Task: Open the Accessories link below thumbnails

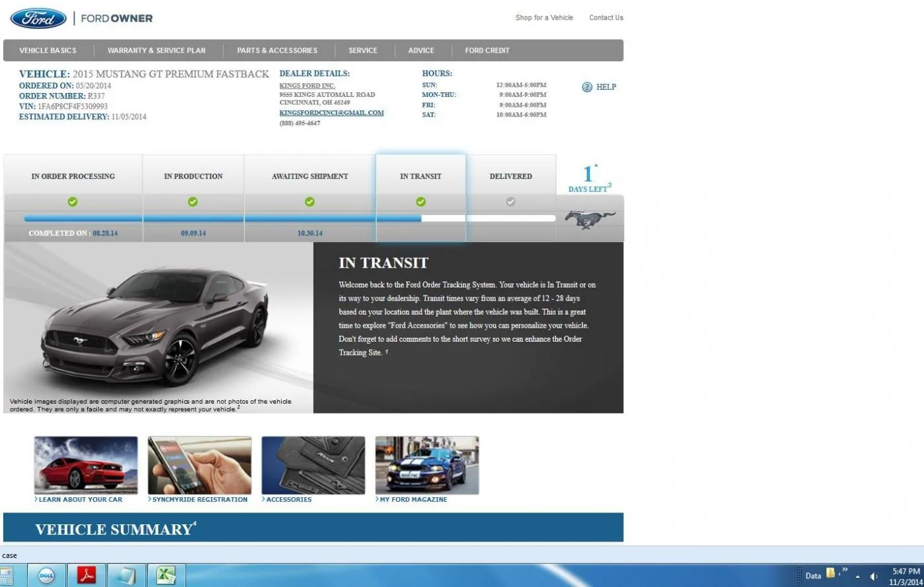Action: tap(288, 499)
